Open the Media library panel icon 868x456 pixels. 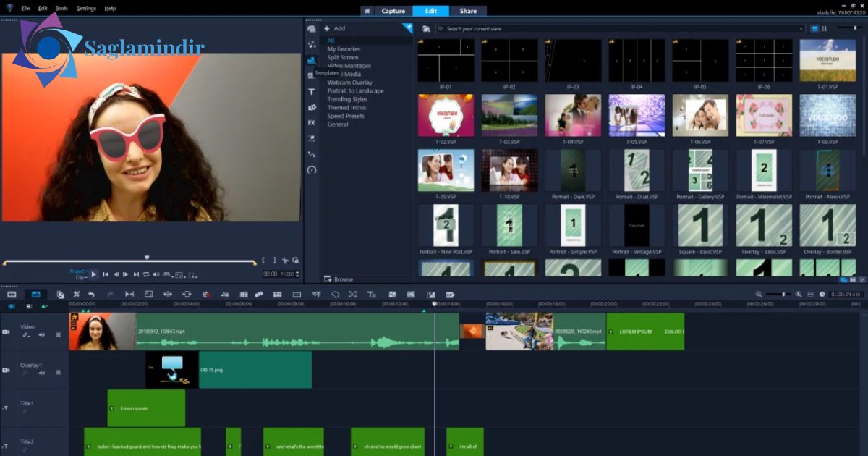(x=312, y=28)
